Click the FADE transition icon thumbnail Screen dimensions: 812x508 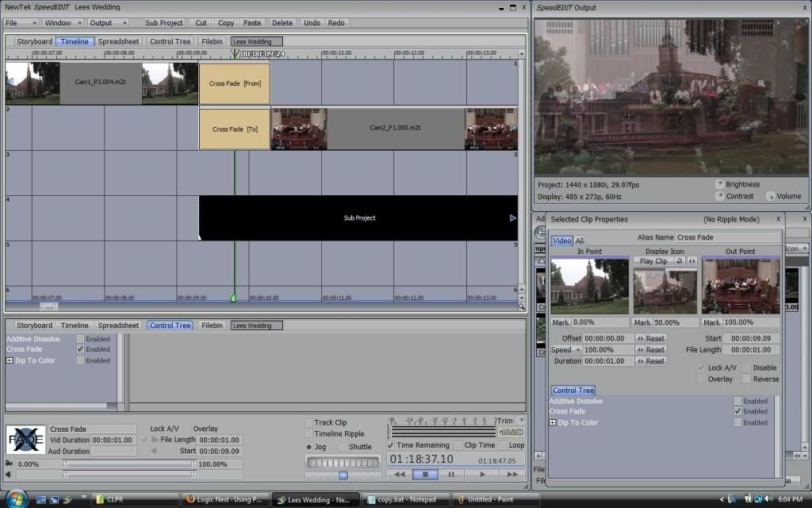click(x=26, y=440)
